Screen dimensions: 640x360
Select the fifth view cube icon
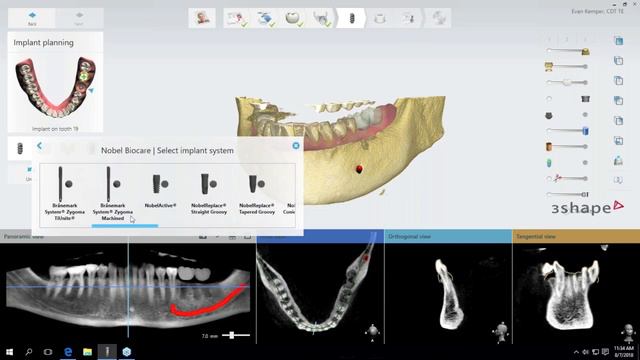[619, 121]
